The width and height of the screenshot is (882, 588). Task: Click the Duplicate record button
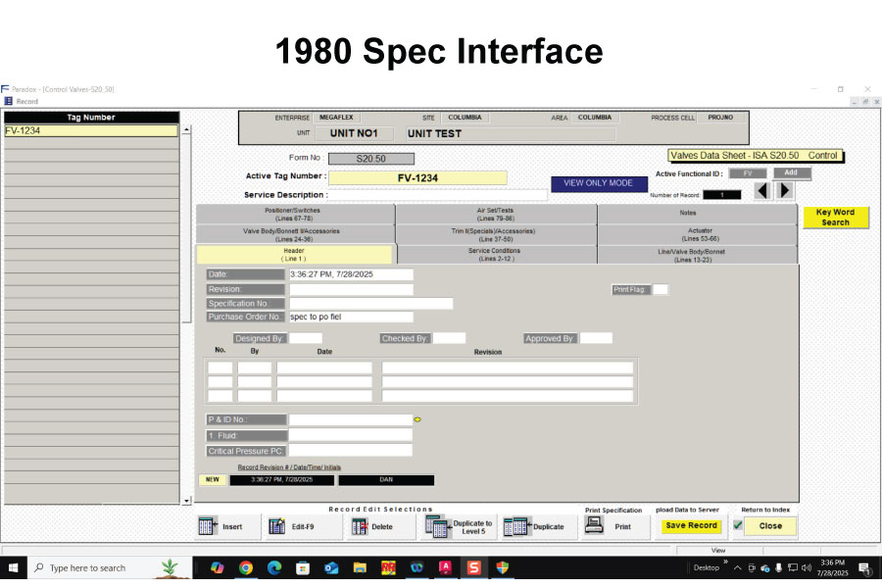535,526
